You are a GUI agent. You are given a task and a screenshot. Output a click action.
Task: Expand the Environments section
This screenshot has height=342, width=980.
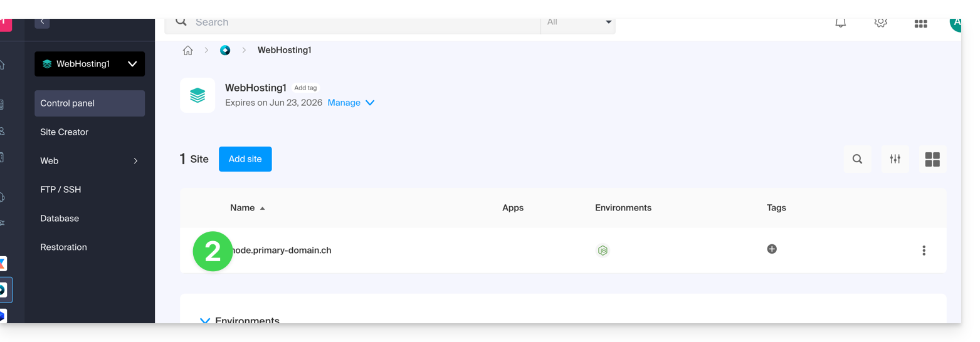pos(205,320)
